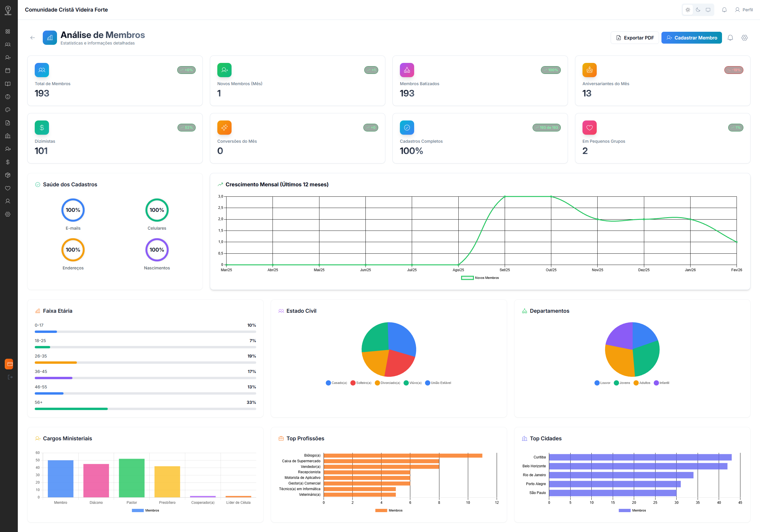
Task: Click the bell icon next to Perfil
Action: click(x=724, y=10)
